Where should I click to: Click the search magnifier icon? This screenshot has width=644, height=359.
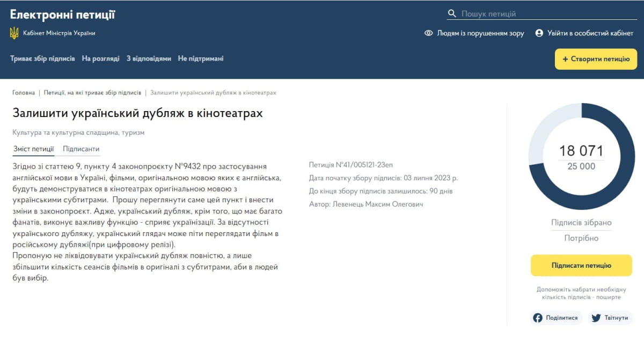pyautogui.click(x=452, y=14)
